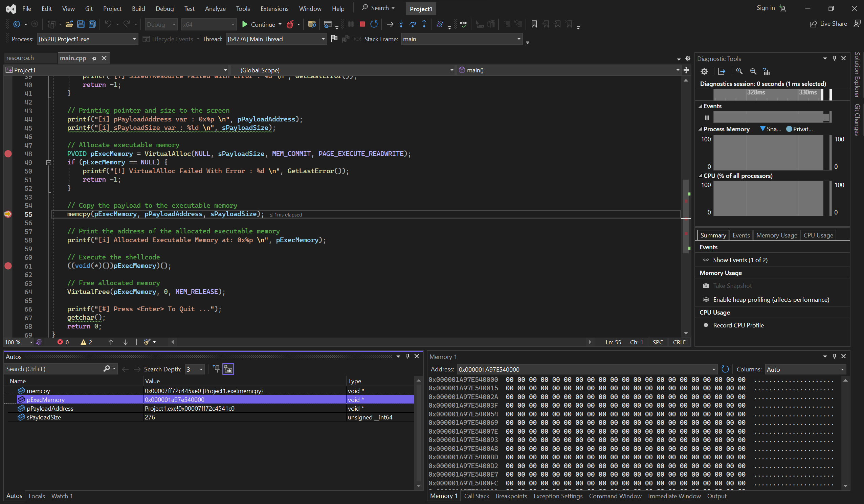Click the Memory 1 vertical scrollbar
The height and width of the screenshot is (504, 864).
pos(845,433)
